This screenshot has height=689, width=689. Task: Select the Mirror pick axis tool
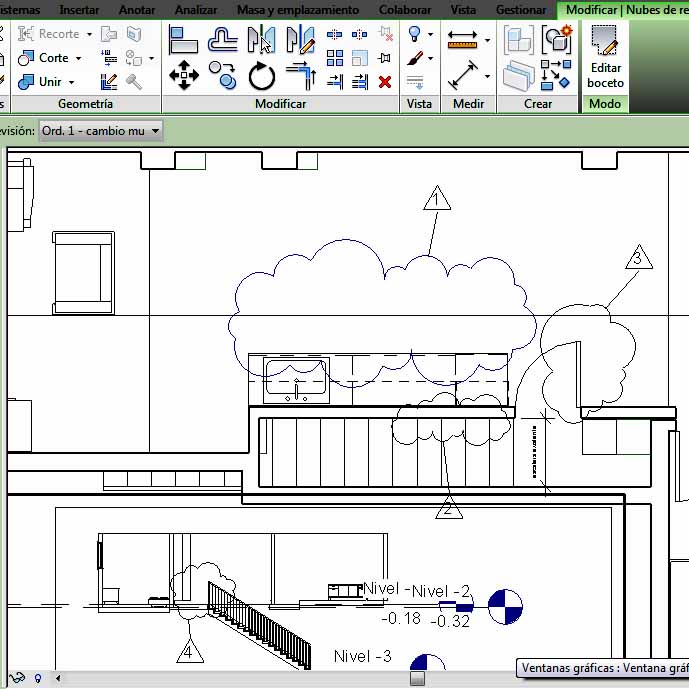click(261, 39)
